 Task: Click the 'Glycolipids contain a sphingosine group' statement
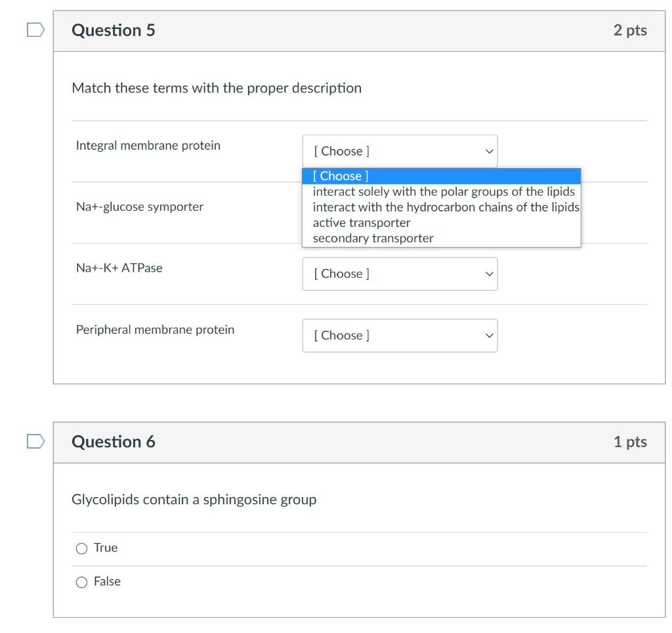click(x=194, y=500)
